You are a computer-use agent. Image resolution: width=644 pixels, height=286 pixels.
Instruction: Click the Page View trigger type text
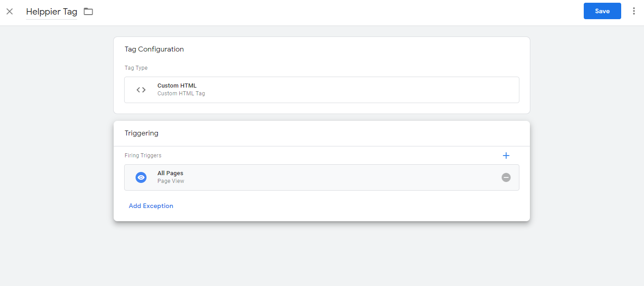pos(171,181)
